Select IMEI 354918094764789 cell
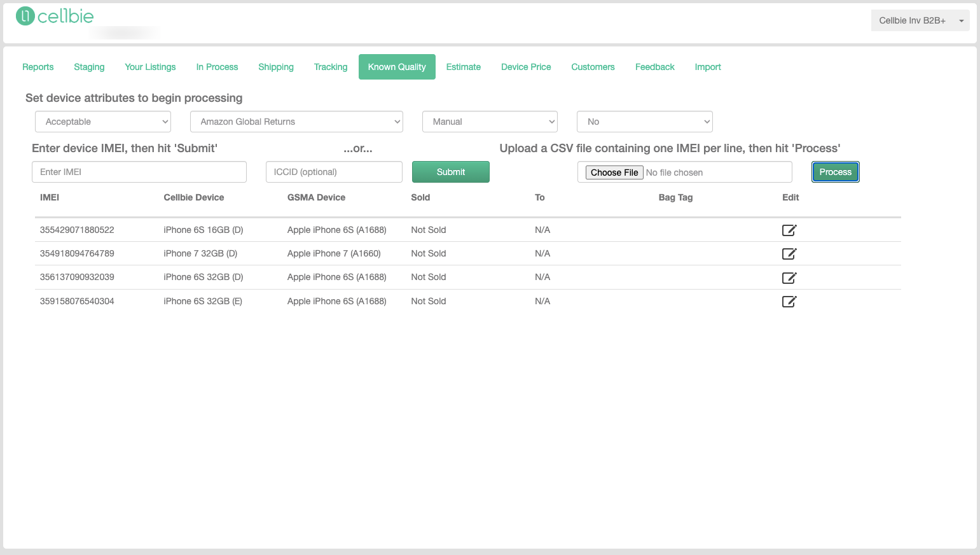Image resolution: width=980 pixels, height=555 pixels. [x=77, y=253]
